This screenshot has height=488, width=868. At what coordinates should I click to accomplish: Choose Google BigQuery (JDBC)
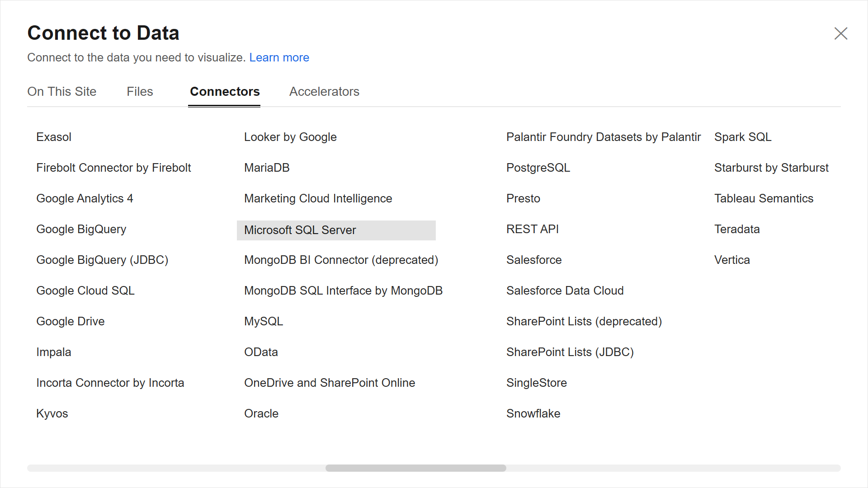[102, 260]
